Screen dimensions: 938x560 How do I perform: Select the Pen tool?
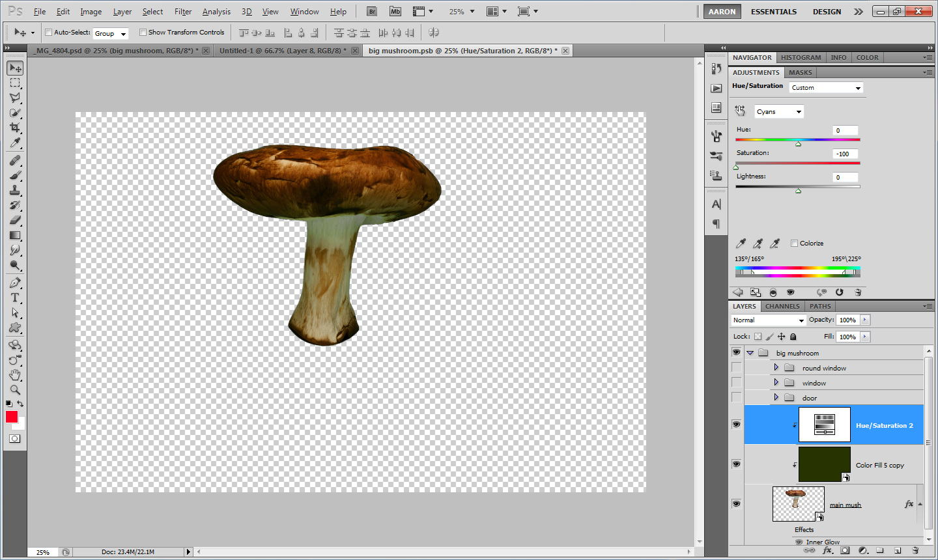tap(15, 283)
